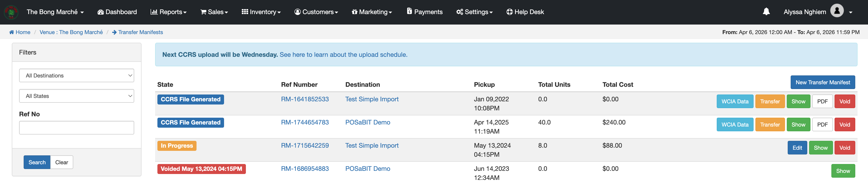Open manifest RM-1744654783 link
The height and width of the screenshot is (184, 868).
pyautogui.click(x=305, y=122)
